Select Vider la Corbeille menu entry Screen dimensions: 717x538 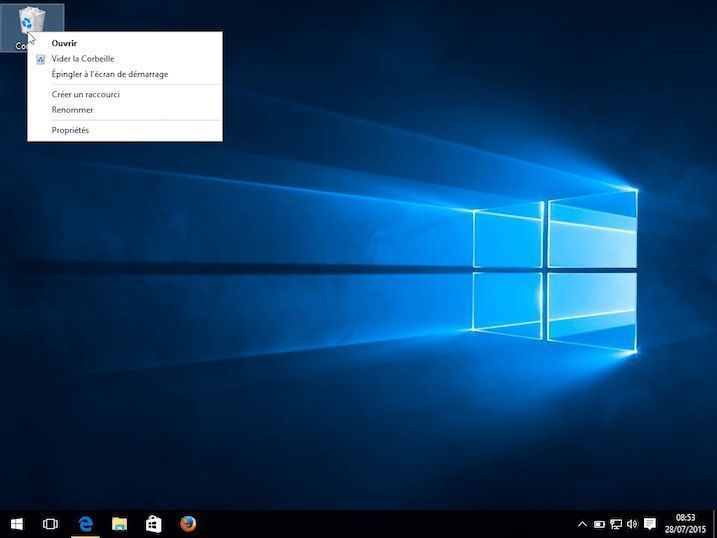click(125, 59)
